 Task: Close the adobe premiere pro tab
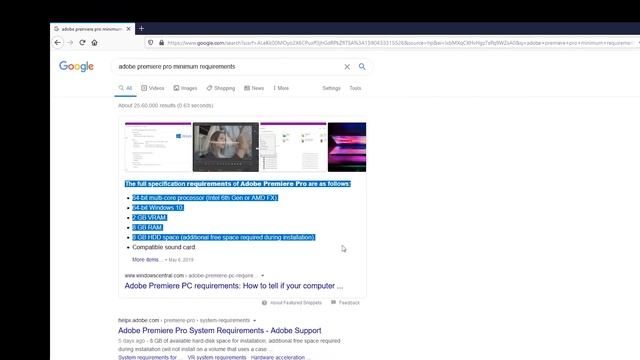click(x=128, y=29)
